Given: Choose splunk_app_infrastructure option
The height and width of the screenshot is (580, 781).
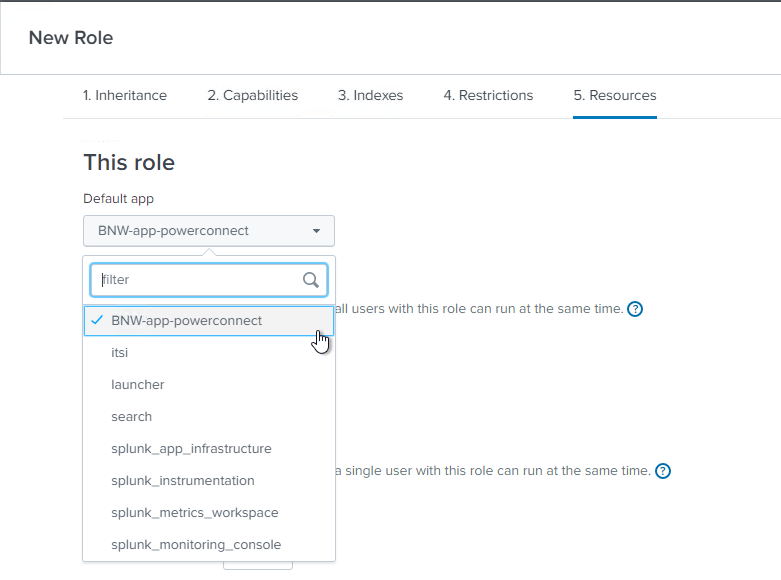Looking at the screenshot, I should [191, 449].
